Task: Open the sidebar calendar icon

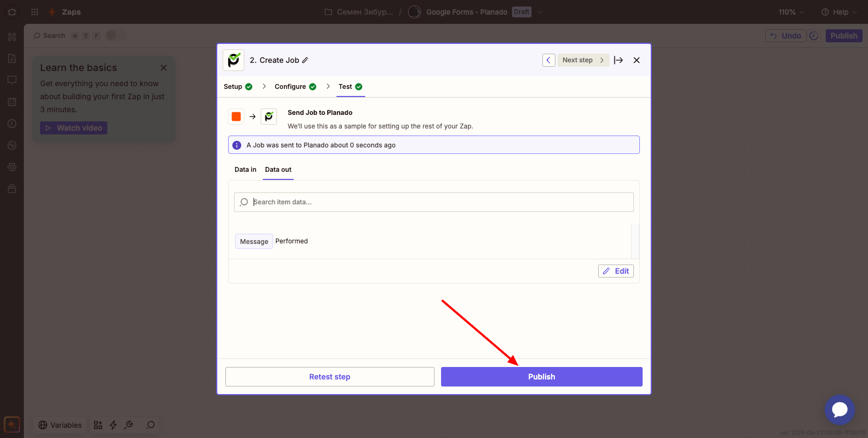Action: (12, 102)
